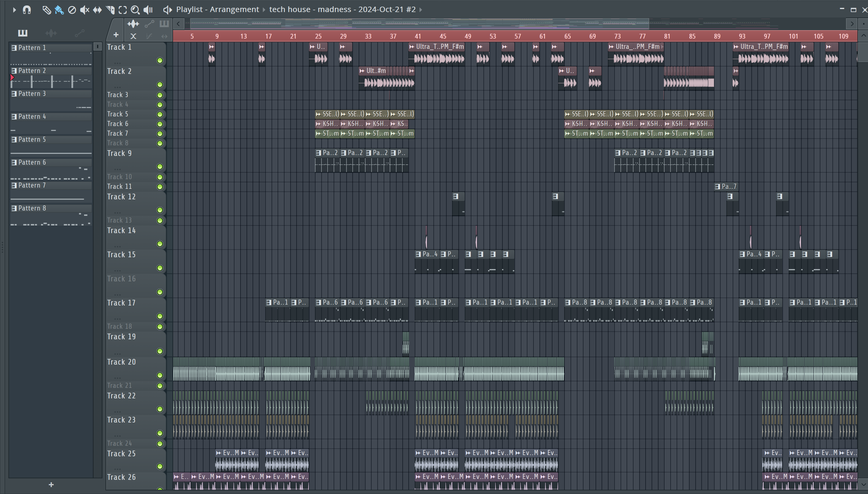Select Pattern 3 in the picker
Viewport: 868px width, 494px height.
(x=51, y=93)
